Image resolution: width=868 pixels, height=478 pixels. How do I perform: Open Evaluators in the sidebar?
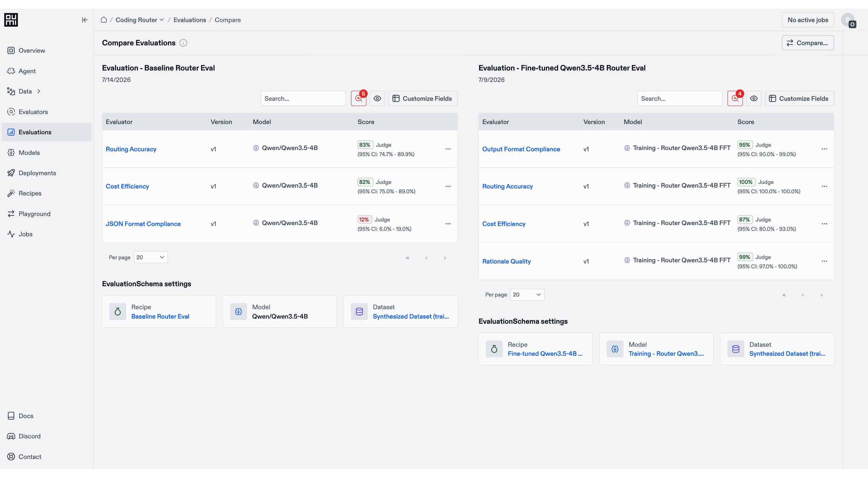click(x=47, y=112)
